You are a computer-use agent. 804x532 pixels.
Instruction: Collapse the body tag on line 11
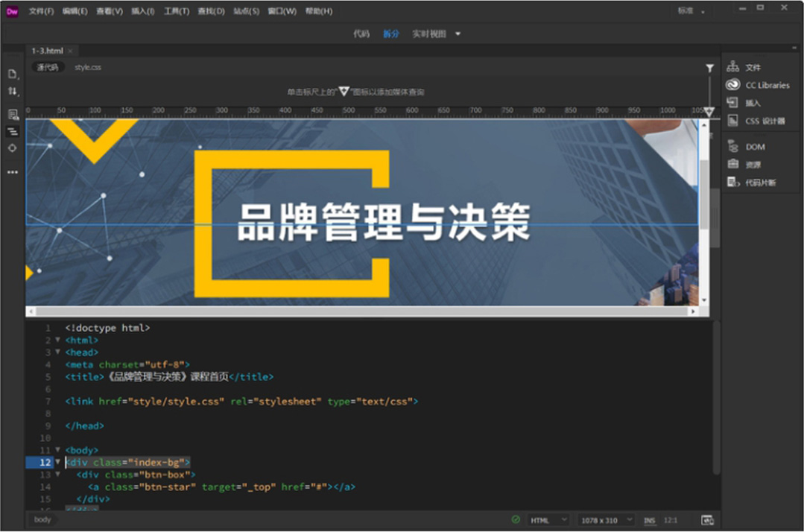pyautogui.click(x=57, y=450)
